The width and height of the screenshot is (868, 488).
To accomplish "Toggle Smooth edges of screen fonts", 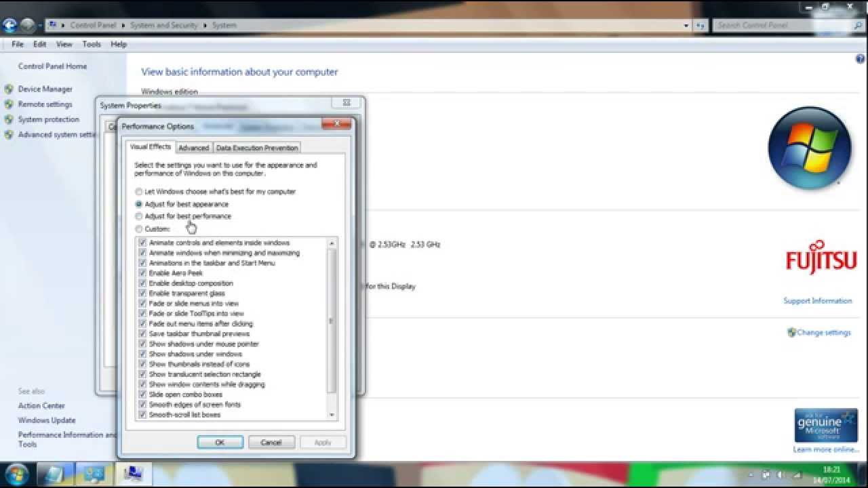I will (x=142, y=405).
